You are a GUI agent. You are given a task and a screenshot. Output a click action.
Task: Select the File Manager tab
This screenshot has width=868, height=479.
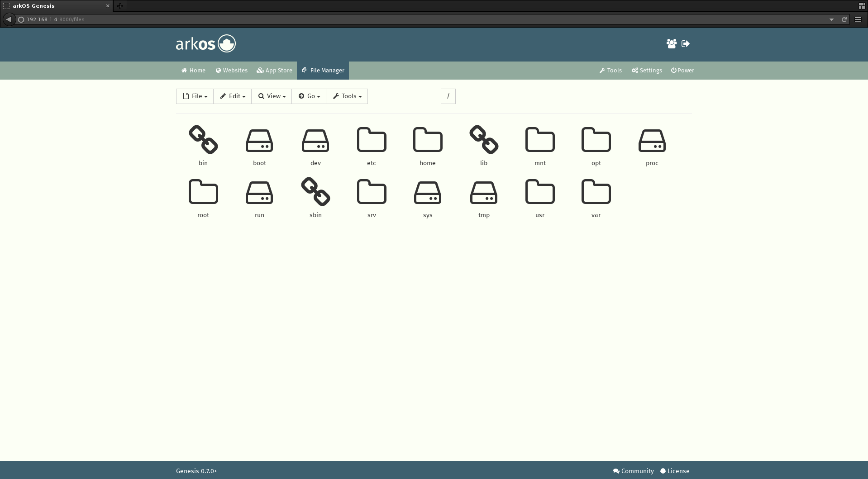[323, 71]
